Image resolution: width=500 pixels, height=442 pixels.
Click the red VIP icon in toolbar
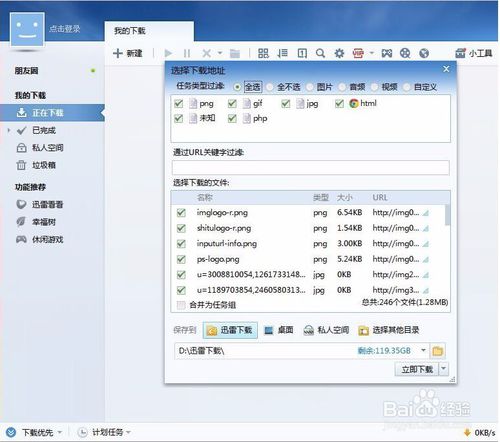pyautogui.click(x=358, y=53)
